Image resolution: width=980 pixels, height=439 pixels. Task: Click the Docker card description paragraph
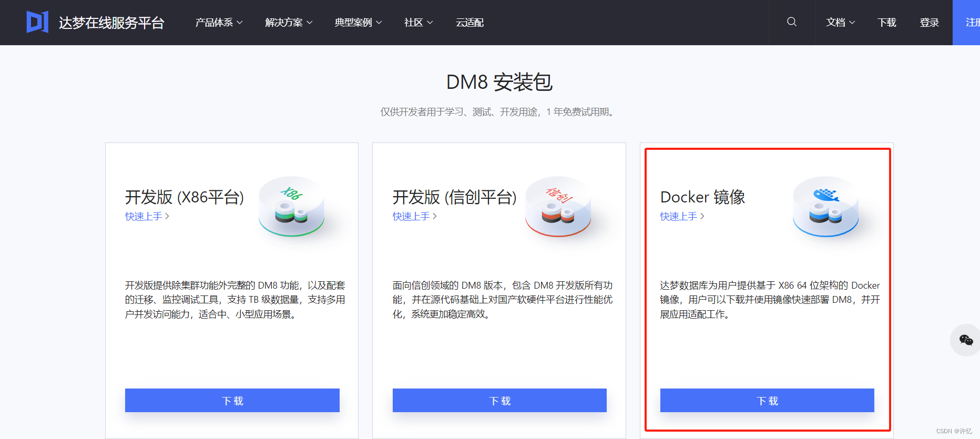tap(770, 300)
